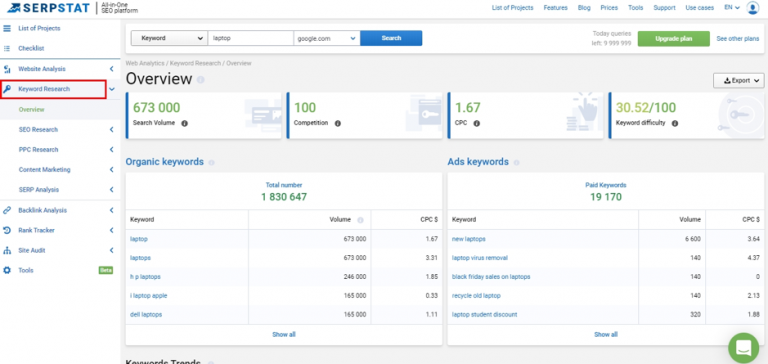Click the Organic keywords section heading

165,162
